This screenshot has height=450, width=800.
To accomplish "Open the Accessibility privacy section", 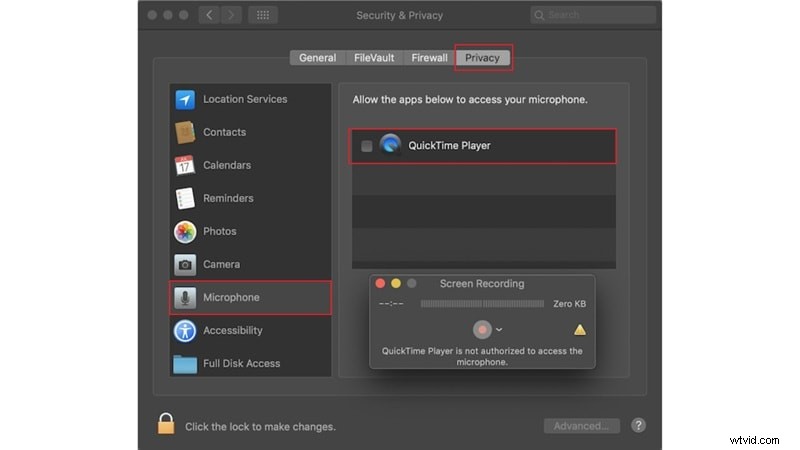I will tap(232, 330).
